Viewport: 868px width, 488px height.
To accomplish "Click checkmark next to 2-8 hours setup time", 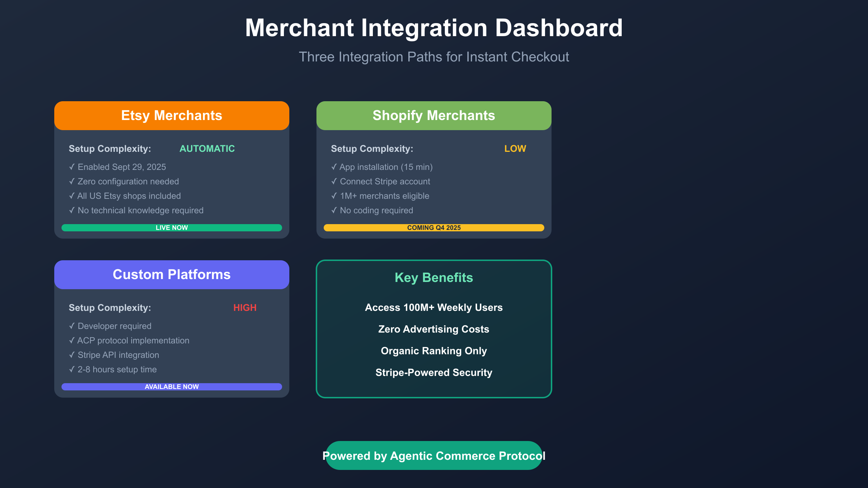I will [72, 369].
